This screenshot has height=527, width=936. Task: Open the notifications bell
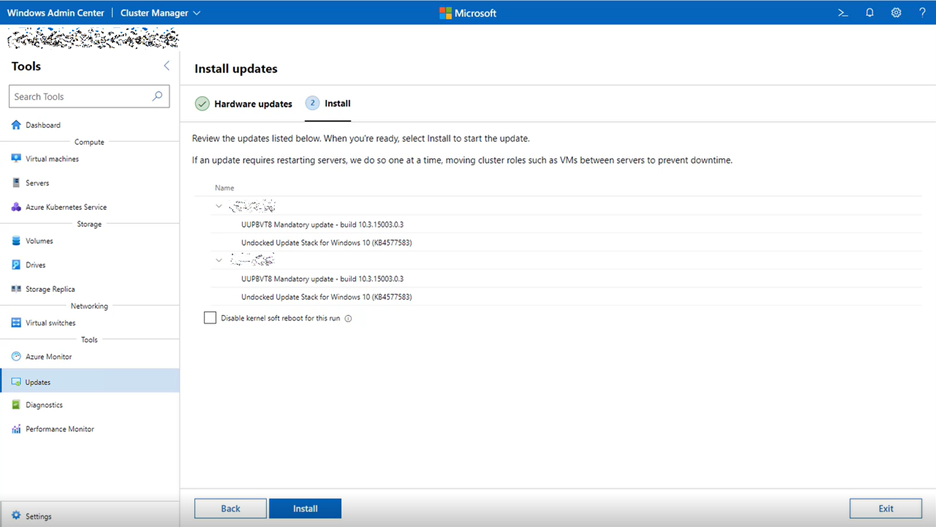point(870,13)
